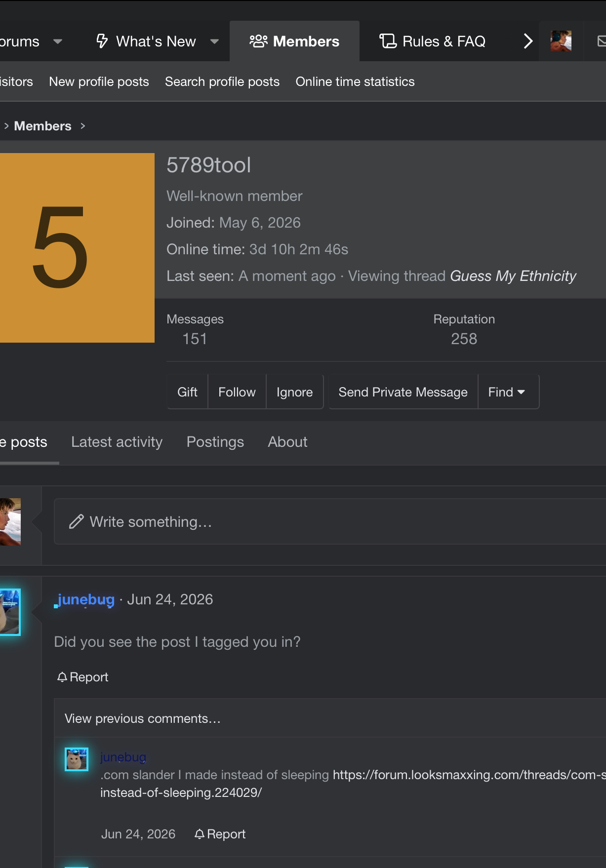Image resolution: width=606 pixels, height=868 pixels.
Task: Expand the What's New dropdown arrow
Action: [x=214, y=41]
